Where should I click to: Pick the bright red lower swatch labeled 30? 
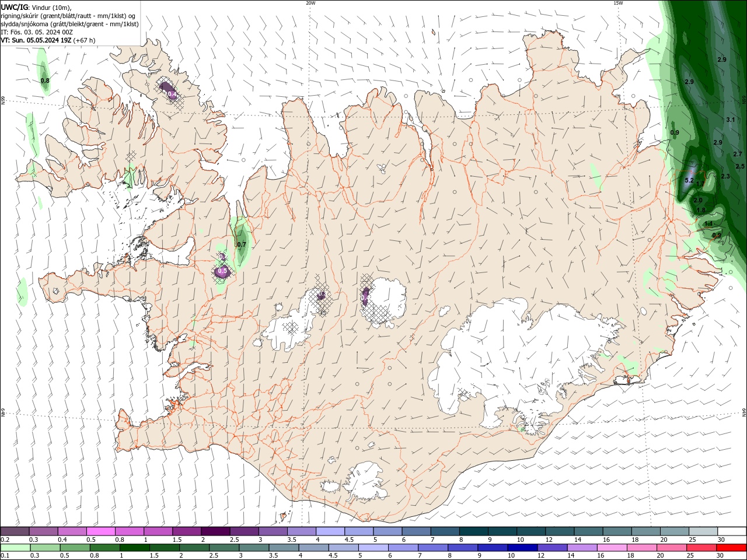[x=730, y=547]
